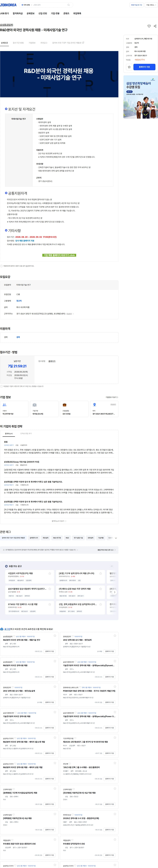The image size is (158, 868).
Task: Open R&D분야 외국인 경력사원 채용 - 제품기술 연구
Action: [21, 640]
